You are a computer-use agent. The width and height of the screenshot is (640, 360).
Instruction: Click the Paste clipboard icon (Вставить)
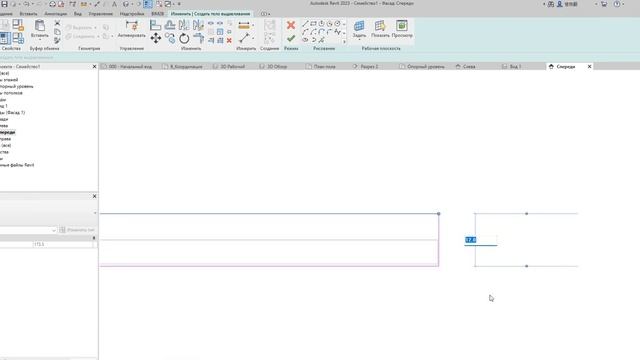(x=40, y=26)
